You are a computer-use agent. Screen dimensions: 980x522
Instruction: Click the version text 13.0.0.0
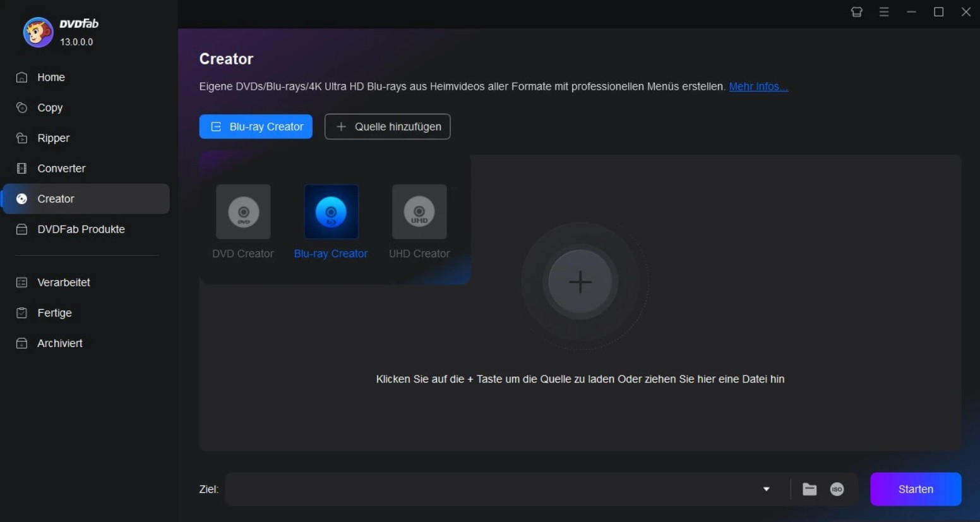[x=76, y=42]
